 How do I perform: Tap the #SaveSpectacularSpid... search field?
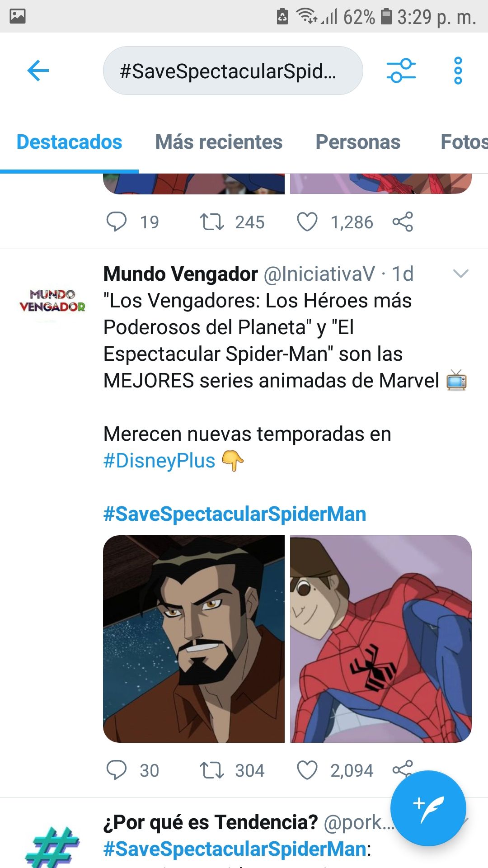click(x=233, y=71)
